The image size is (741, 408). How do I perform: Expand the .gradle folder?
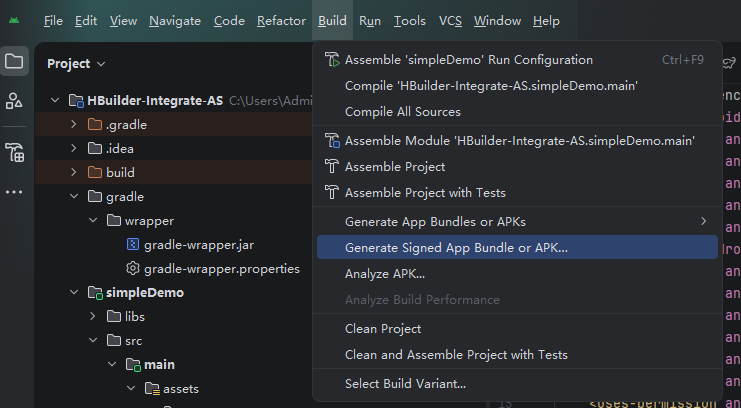pyautogui.click(x=74, y=124)
